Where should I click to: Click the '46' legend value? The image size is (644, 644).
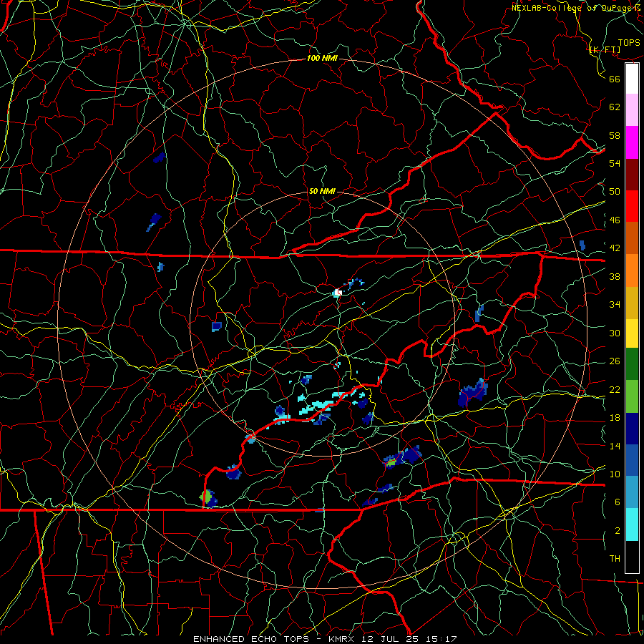615,220
